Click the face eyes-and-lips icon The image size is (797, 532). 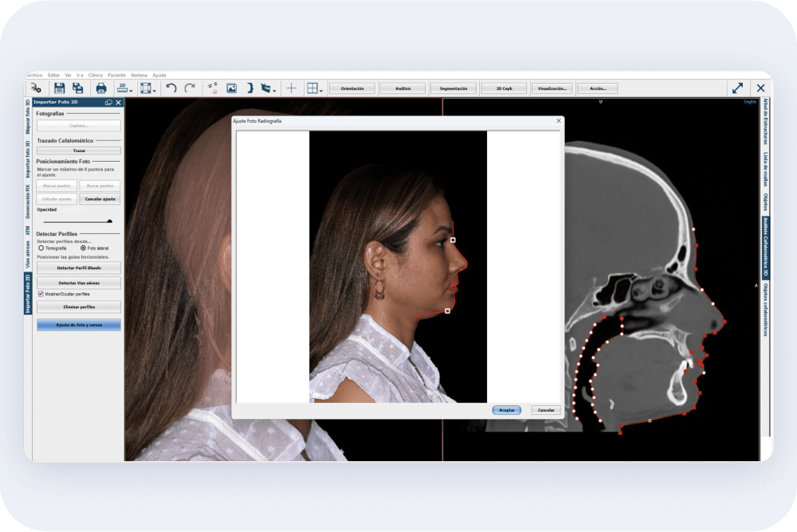213,88
